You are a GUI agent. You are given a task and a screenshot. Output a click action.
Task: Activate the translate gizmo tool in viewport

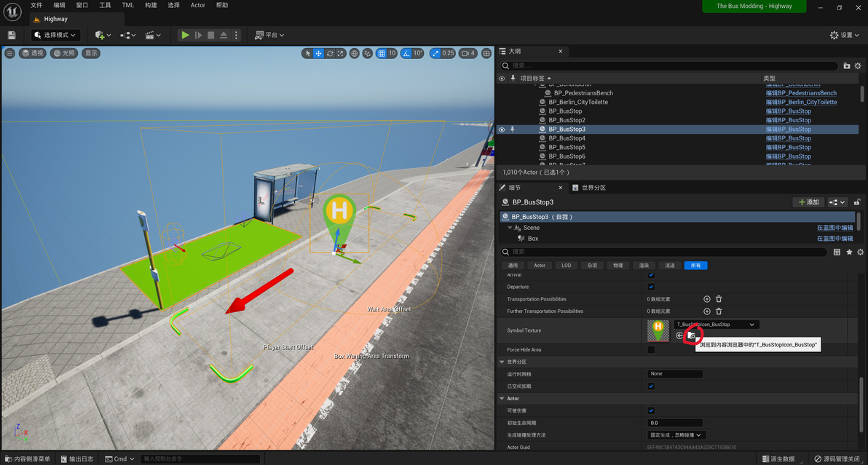tap(319, 53)
